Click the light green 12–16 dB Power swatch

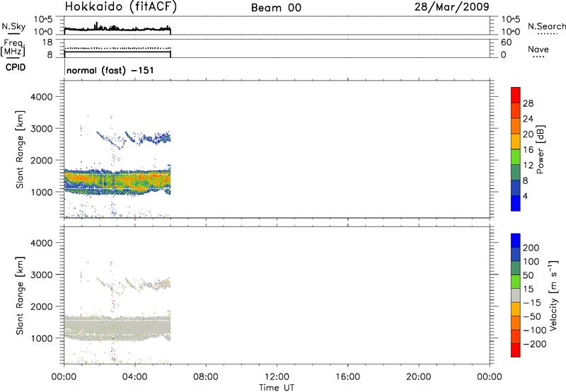point(516,156)
